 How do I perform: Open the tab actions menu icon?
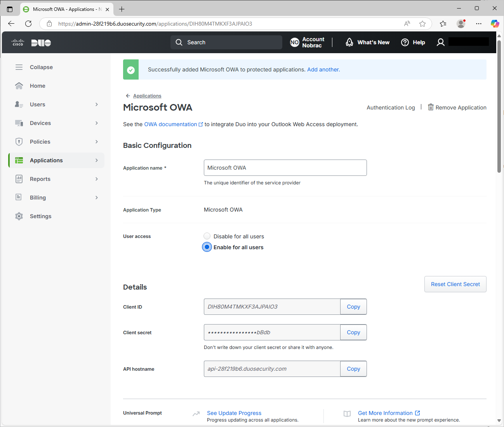(x=10, y=9)
